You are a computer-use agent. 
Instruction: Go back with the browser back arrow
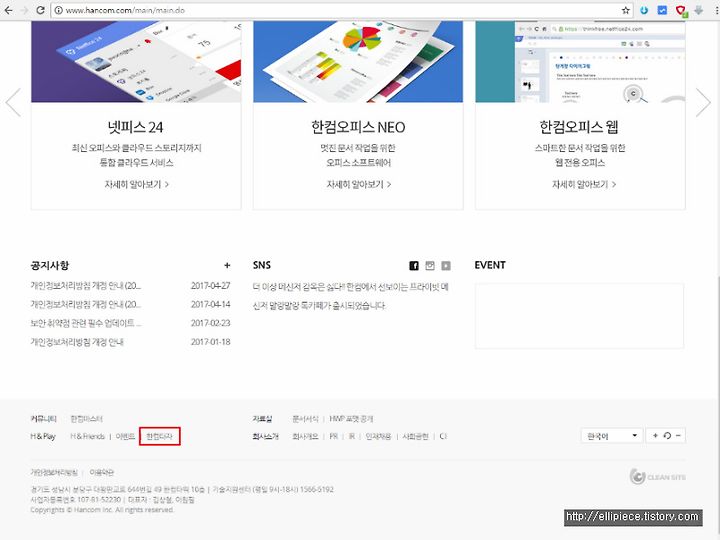click(x=8, y=10)
